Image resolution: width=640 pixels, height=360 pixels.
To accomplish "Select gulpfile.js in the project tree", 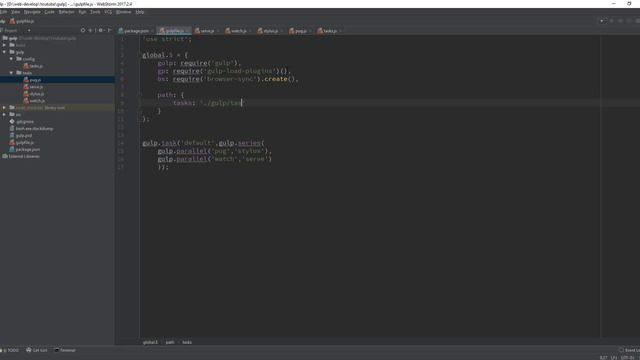I will (22, 142).
